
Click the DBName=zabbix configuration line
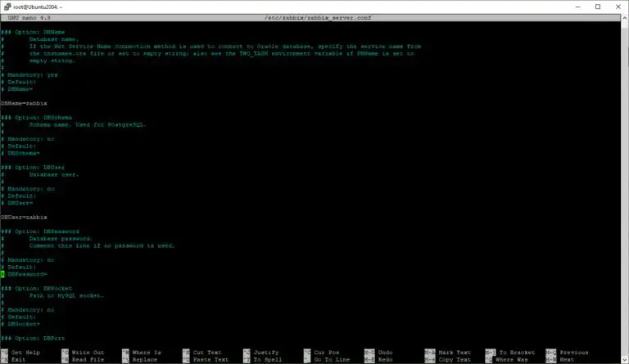click(x=24, y=103)
